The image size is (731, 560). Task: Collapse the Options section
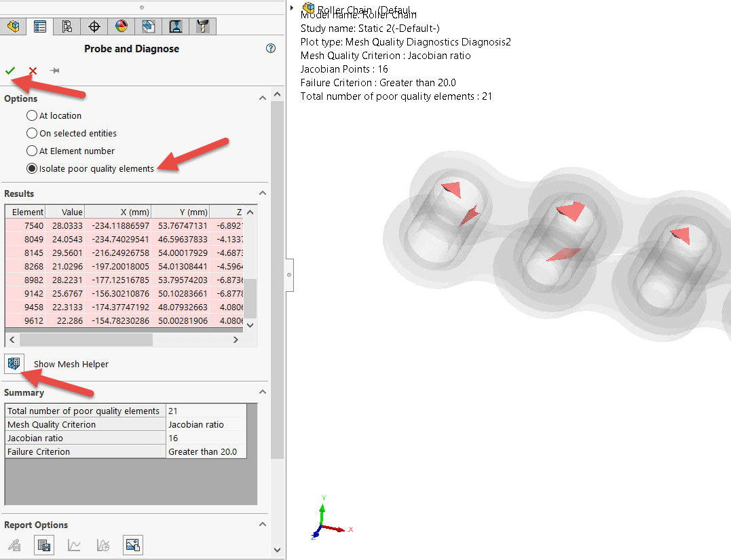(263, 98)
